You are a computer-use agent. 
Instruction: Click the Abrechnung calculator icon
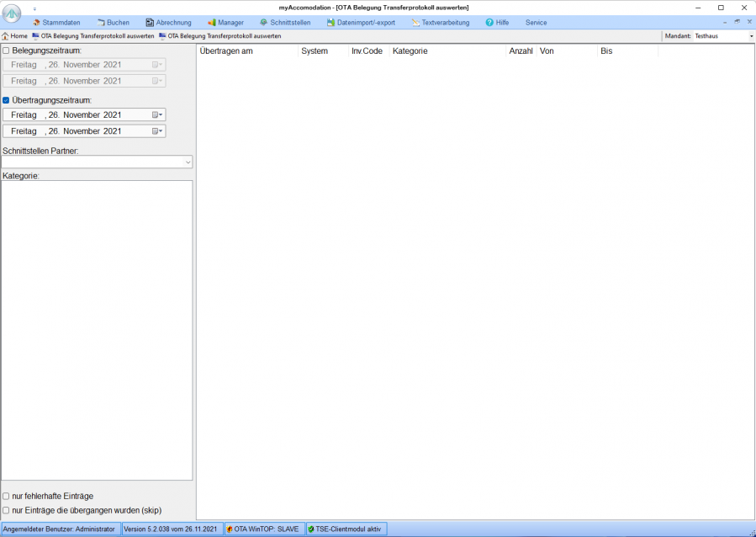pos(150,23)
